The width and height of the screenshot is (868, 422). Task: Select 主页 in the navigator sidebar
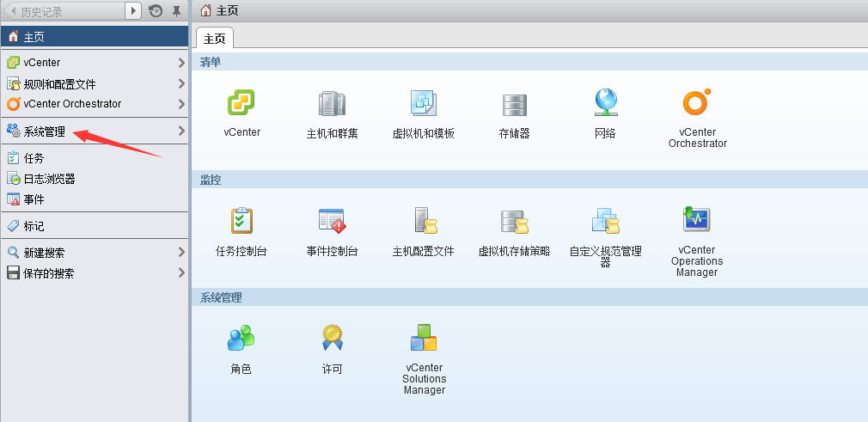tap(95, 37)
